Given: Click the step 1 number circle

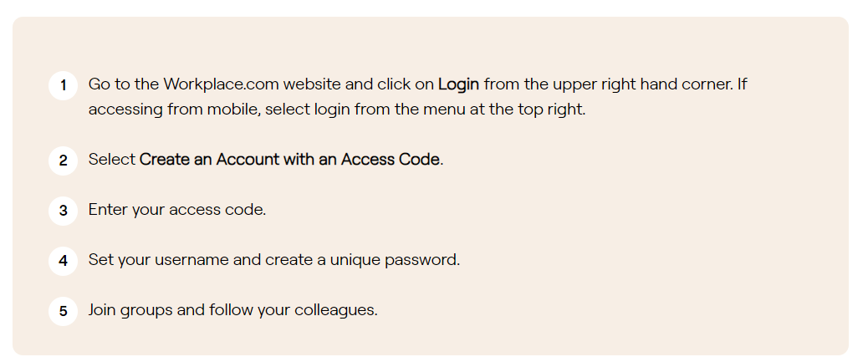Looking at the screenshot, I should coord(63,85).
